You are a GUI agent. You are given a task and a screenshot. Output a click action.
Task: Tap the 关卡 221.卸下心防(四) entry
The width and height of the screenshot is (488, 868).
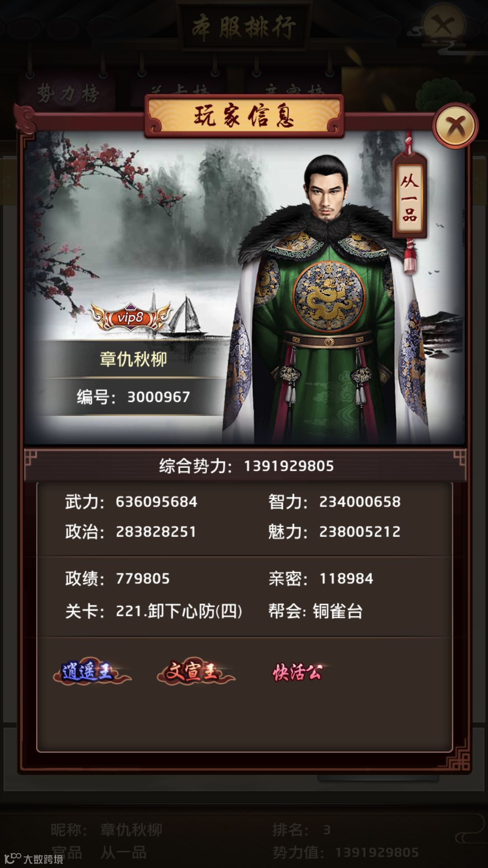click(x=154, y=611)
